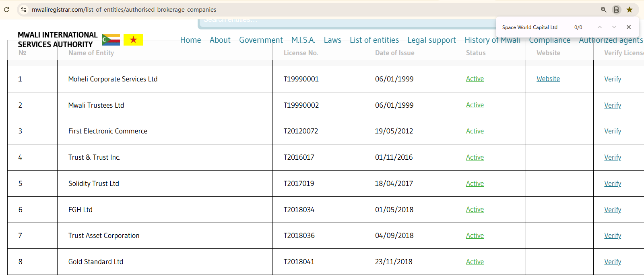Reload the page with the refresh icon

coord(6,10)
